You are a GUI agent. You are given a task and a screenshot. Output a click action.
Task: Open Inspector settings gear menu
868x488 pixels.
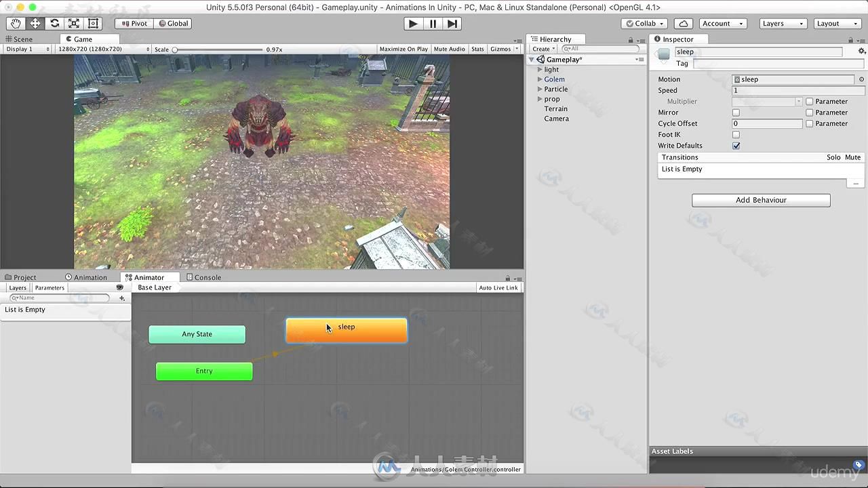(x=862, y=52)
